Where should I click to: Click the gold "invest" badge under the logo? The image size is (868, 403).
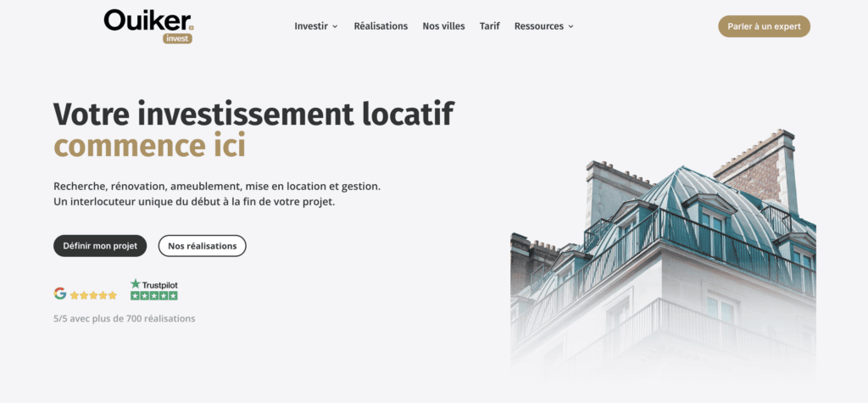(x=178, y=38)
